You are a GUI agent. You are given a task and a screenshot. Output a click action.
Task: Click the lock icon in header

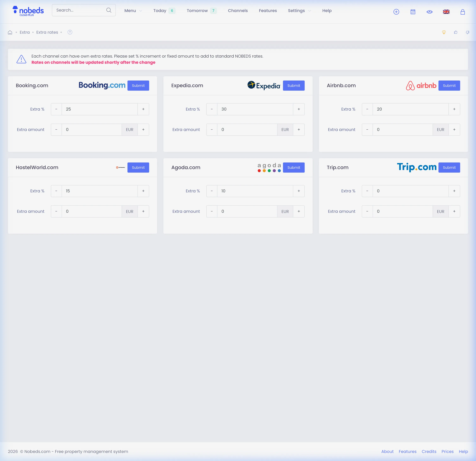click(x=463, y=12)
